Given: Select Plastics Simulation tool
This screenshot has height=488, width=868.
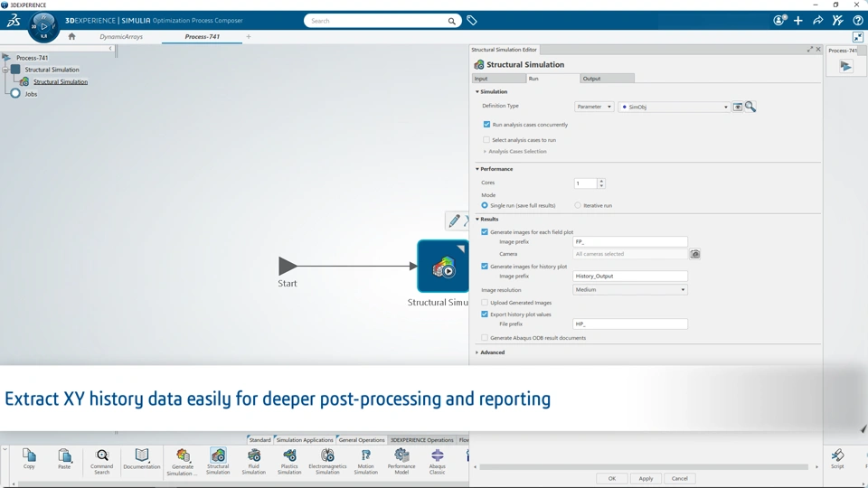Looking at the screenshot, I should (289, 462).
